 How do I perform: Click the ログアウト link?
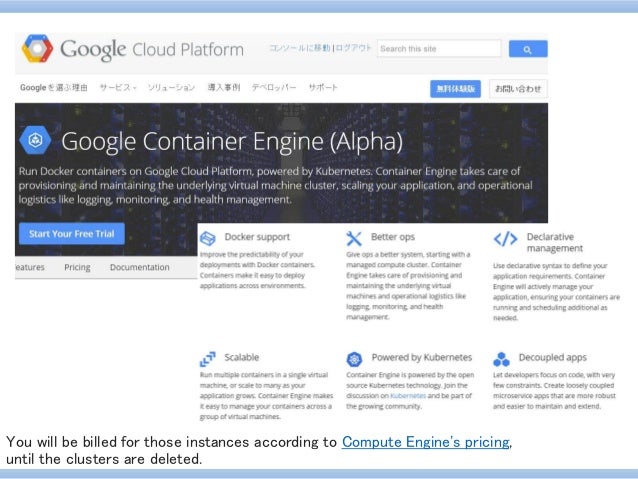(x=353, y=48)
